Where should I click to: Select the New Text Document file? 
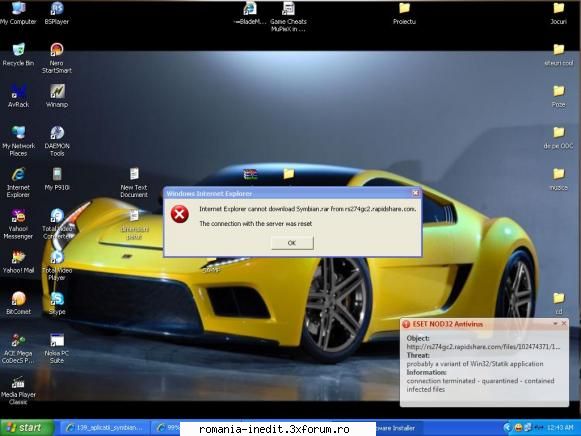tap(134, 183)
